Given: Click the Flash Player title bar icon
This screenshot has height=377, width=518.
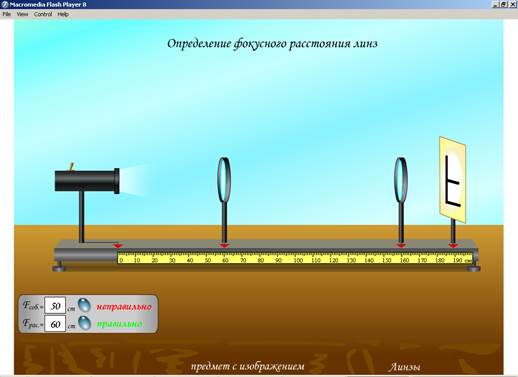Looking at the screenshot, I should pyautogui.click(x=4, y=4).
